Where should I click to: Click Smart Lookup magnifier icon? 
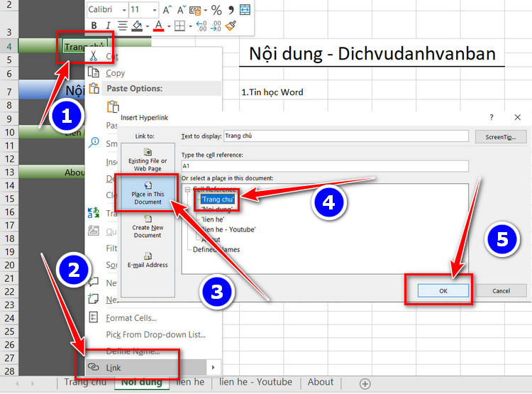[x=94, y=143]
